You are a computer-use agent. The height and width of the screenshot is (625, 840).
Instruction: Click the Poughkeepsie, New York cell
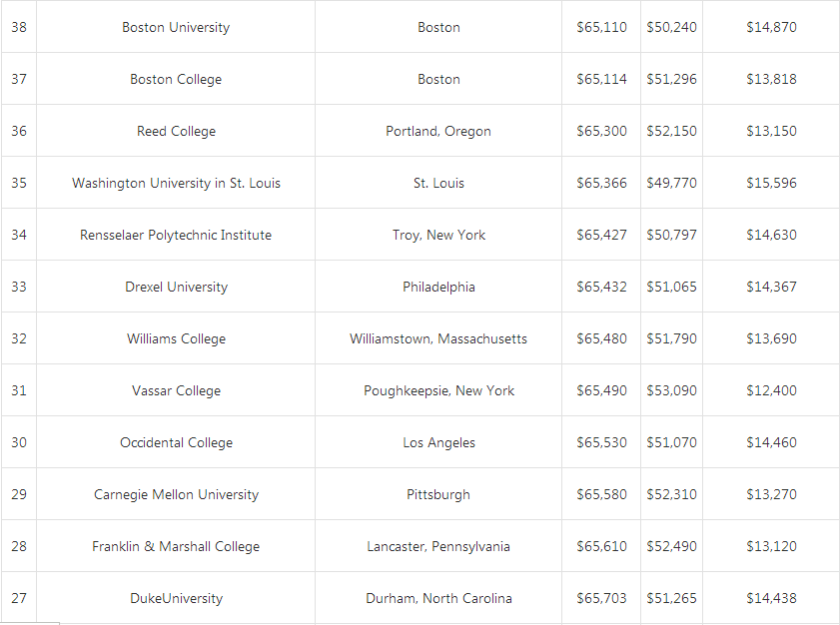[x=438, y=390]
